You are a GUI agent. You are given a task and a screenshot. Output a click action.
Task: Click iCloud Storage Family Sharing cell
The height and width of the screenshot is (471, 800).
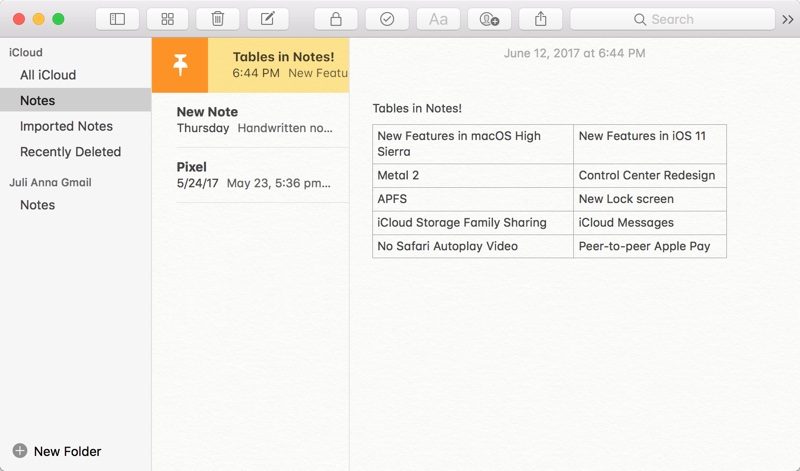473,222
